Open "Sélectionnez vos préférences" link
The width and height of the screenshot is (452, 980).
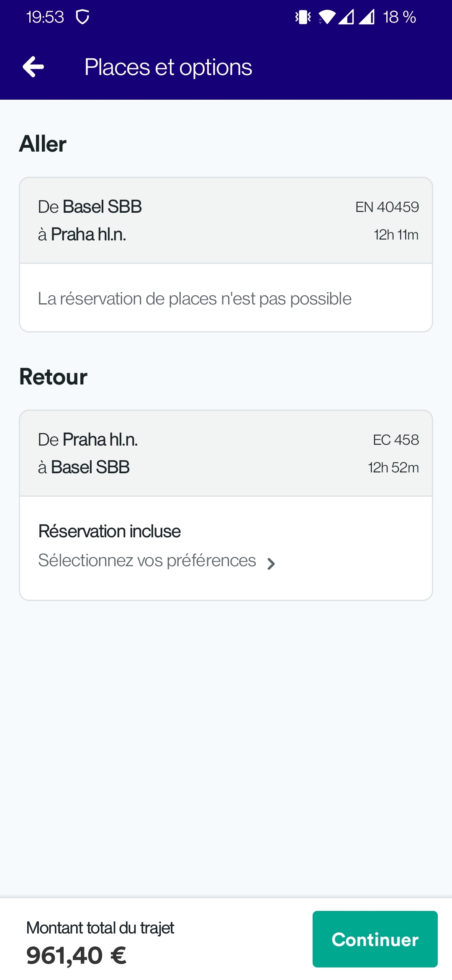click(x=147, y=561)
